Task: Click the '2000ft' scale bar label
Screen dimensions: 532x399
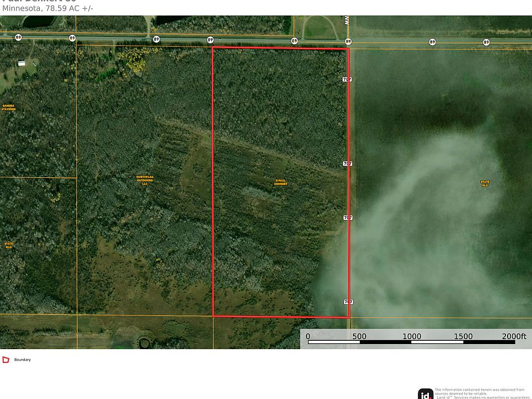Action: tap(514, 336)
